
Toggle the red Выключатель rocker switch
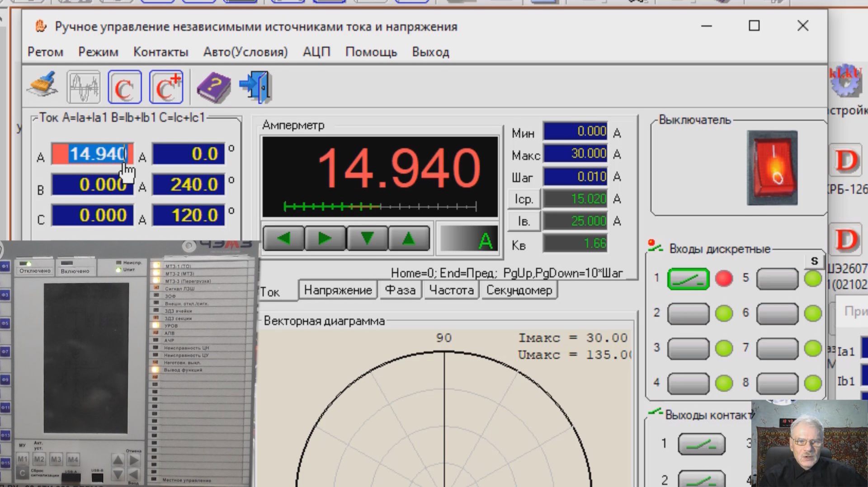click(x=772, y=168)
